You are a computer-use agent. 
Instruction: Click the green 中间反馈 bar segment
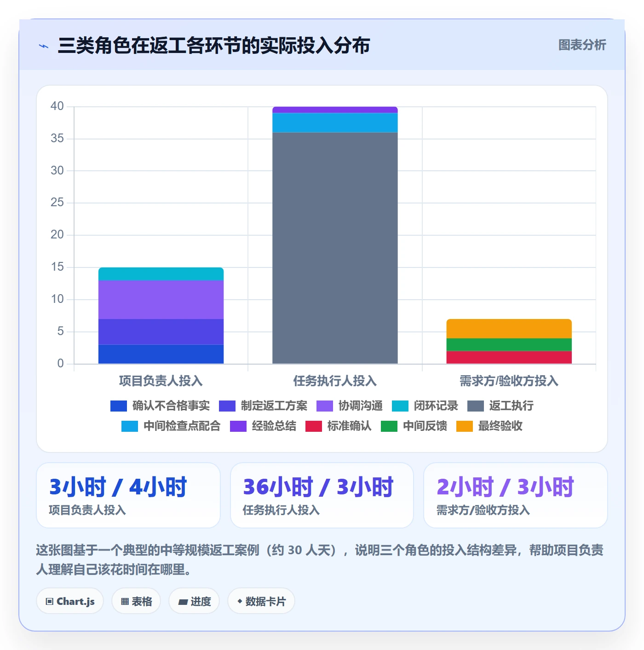point(509,345)
